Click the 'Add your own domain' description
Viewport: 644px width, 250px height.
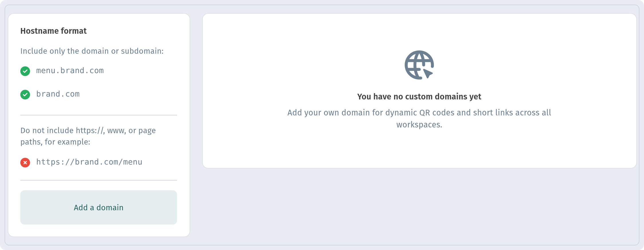tap(419, 118)
